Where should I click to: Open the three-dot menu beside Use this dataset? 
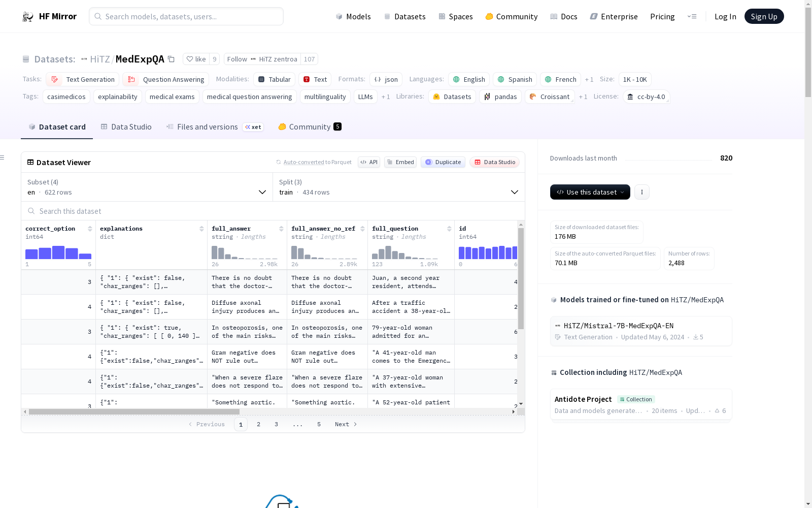(642, 192)
